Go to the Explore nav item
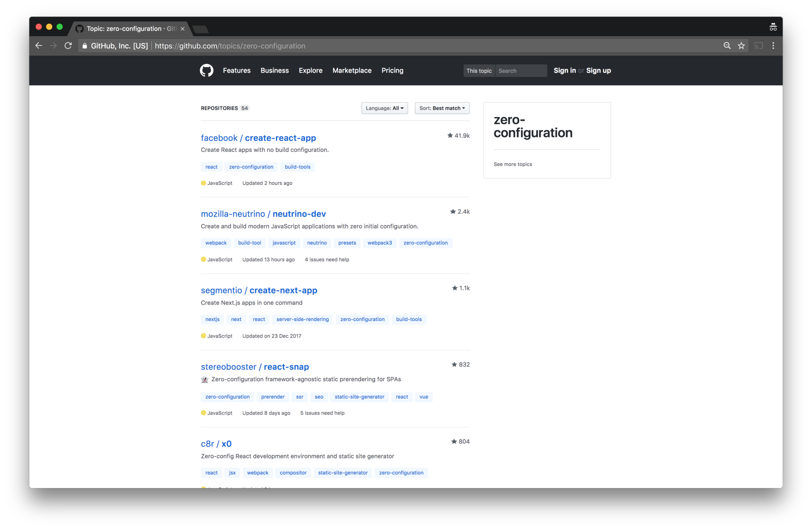Viewport: 812px width, 530px height. [x=310, y=71]
